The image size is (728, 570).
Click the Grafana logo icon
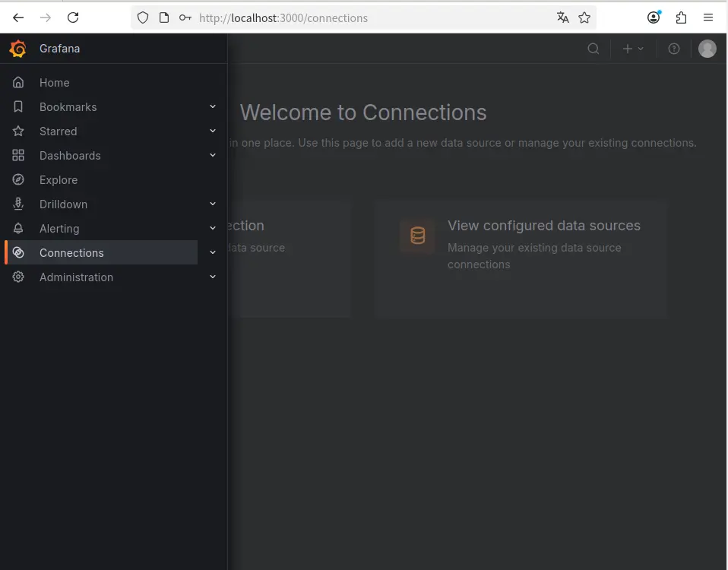coord(17,49)
